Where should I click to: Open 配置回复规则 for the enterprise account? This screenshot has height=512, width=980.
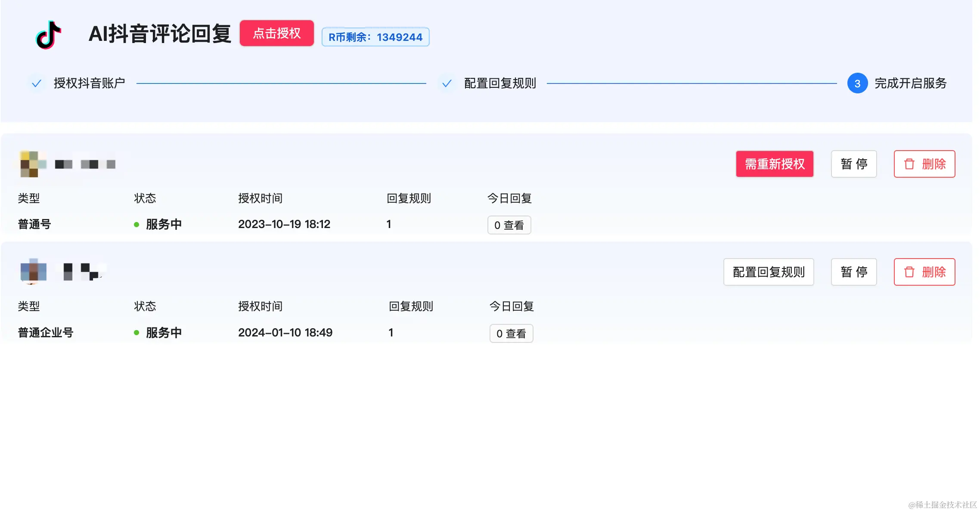pos(768,272)
